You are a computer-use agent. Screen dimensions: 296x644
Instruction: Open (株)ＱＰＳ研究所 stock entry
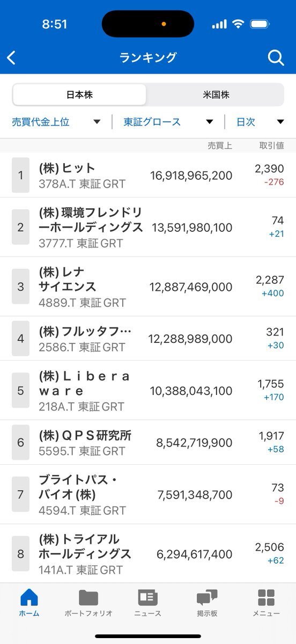(x=148, y=442)
